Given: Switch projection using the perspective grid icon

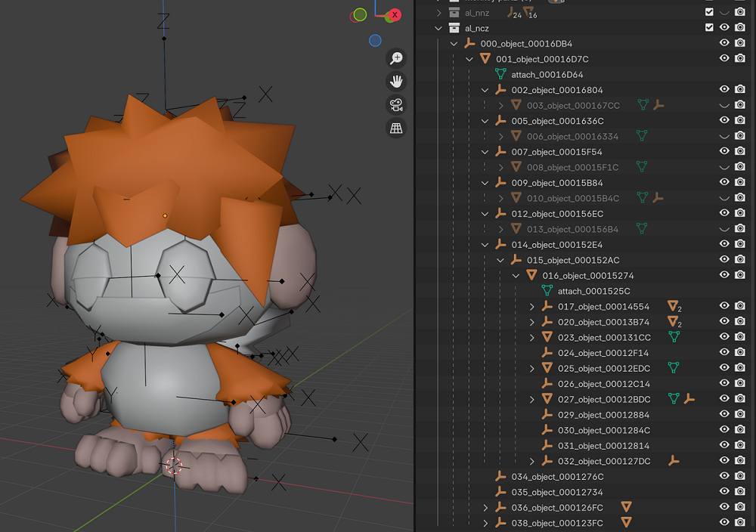Looking at the screenshot, I should (396, 128).
